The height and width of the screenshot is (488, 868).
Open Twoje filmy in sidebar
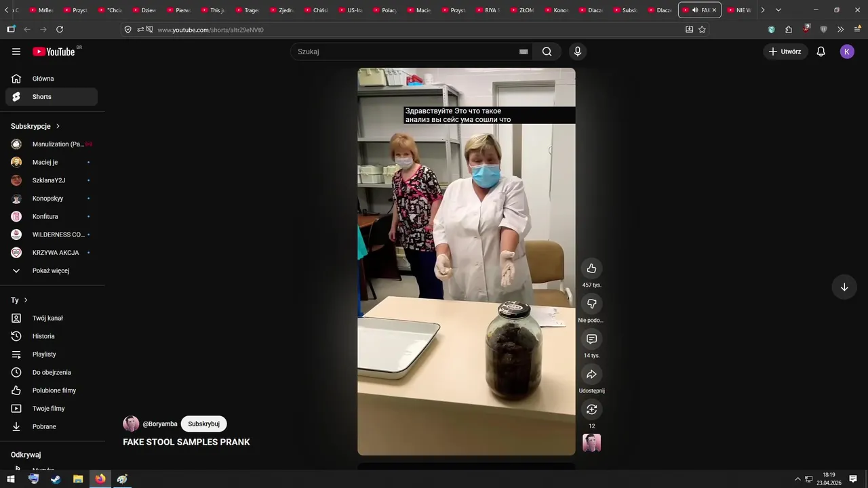pyautogui.click(x=52, y=409)
